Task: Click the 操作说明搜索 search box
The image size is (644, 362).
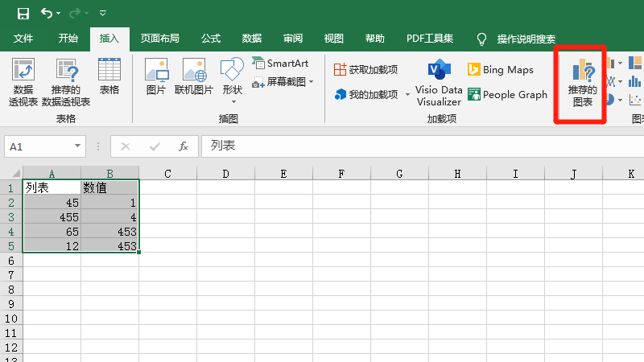Action: click(x=526, y=39)
